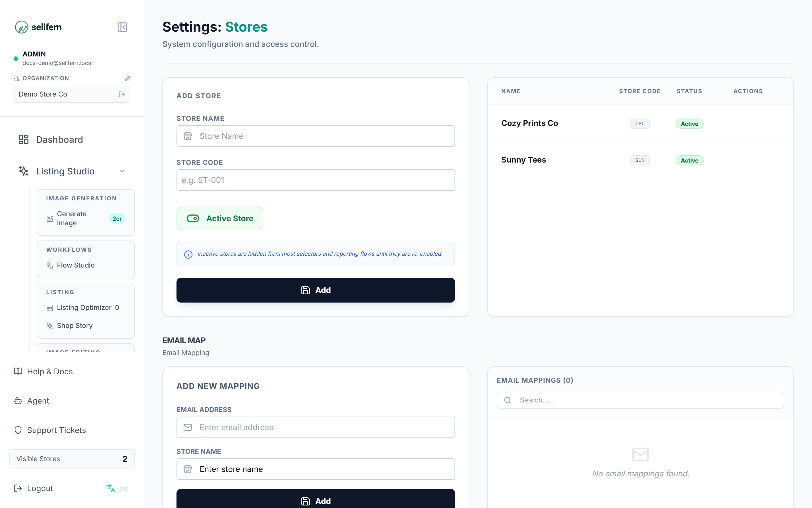This screenshot has height=508, width=812.
Task: Click the docs-demo@sellfern.local email text
Action: (58, 63)
